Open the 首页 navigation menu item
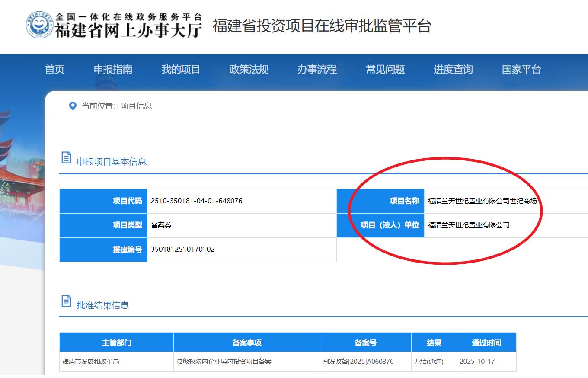 [54, 69]
